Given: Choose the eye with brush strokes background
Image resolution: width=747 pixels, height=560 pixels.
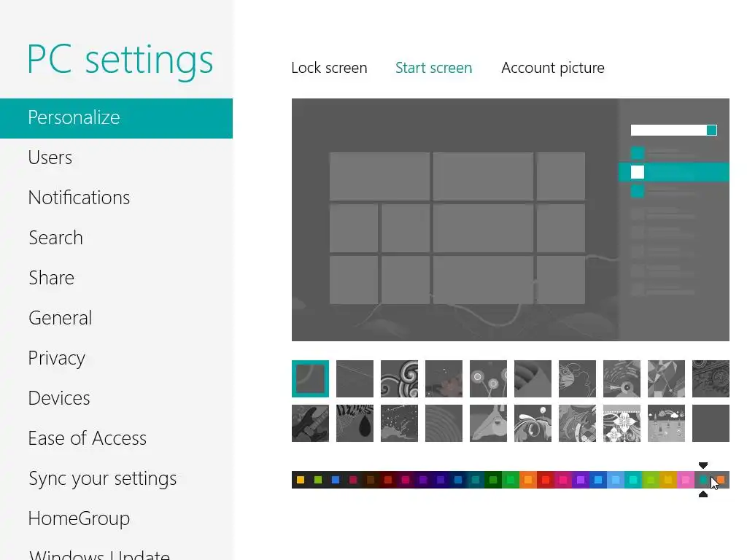Looking at the screenshot, I should [x=622, y=378].
